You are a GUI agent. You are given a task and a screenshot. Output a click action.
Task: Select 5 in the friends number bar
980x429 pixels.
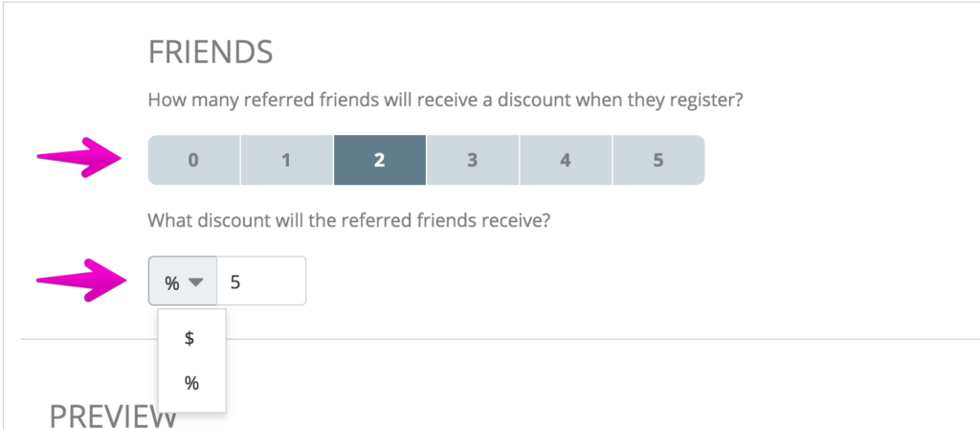pos(658,160)
